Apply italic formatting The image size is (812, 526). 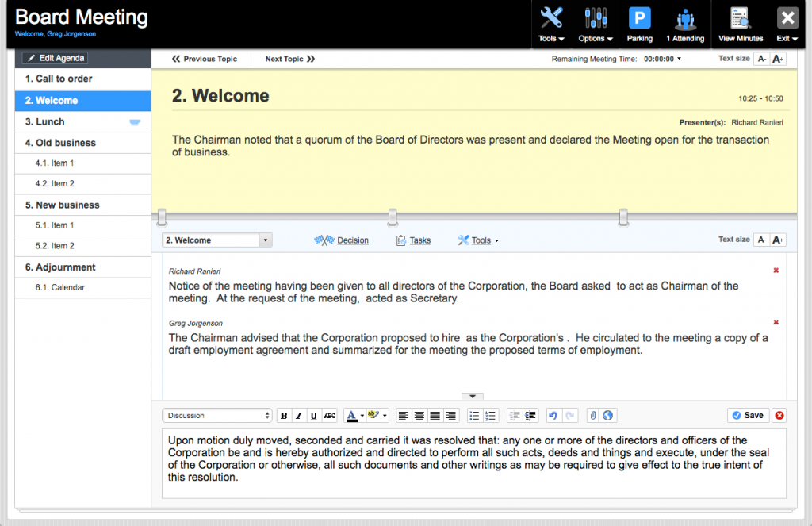(x=299, y=416)
